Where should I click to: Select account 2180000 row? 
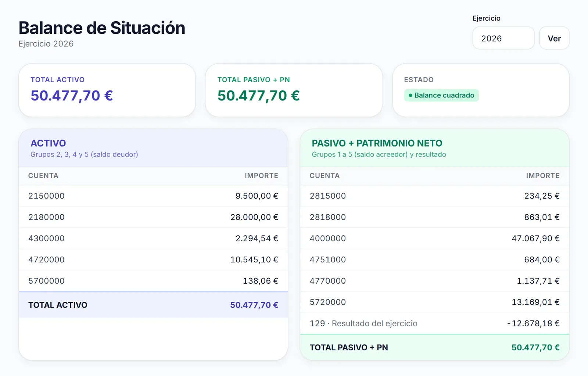pos(153,217)
